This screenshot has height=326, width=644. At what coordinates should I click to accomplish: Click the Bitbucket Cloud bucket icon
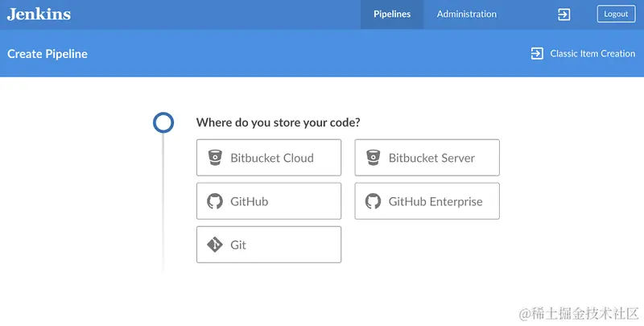pos(215,158)
